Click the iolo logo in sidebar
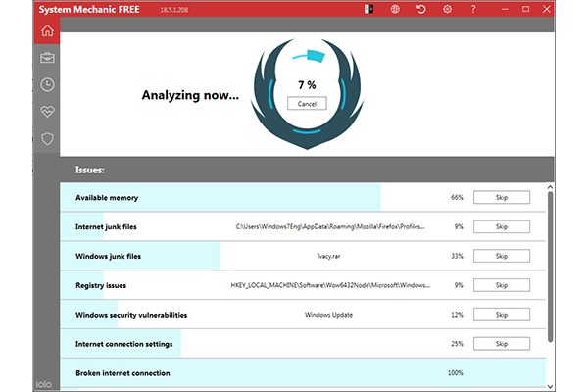588x392 pixels. pyautogui.click(x=44, y=384)
